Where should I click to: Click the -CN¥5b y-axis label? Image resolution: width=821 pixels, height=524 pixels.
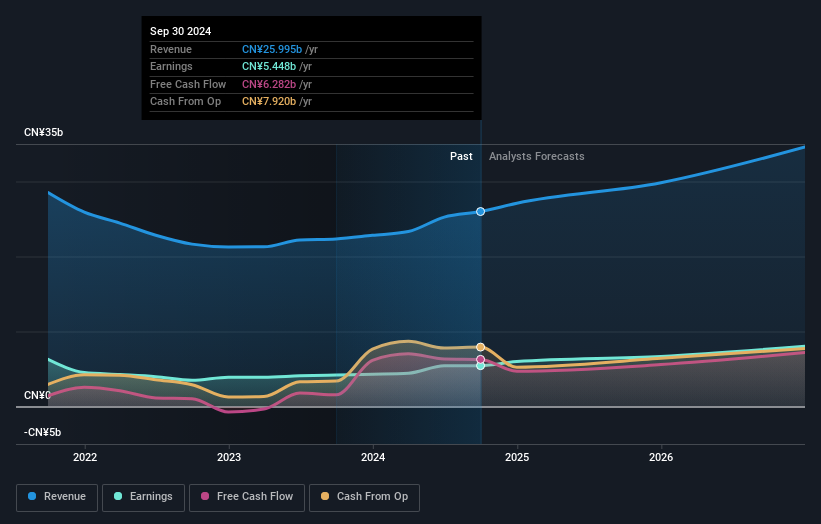42,432
